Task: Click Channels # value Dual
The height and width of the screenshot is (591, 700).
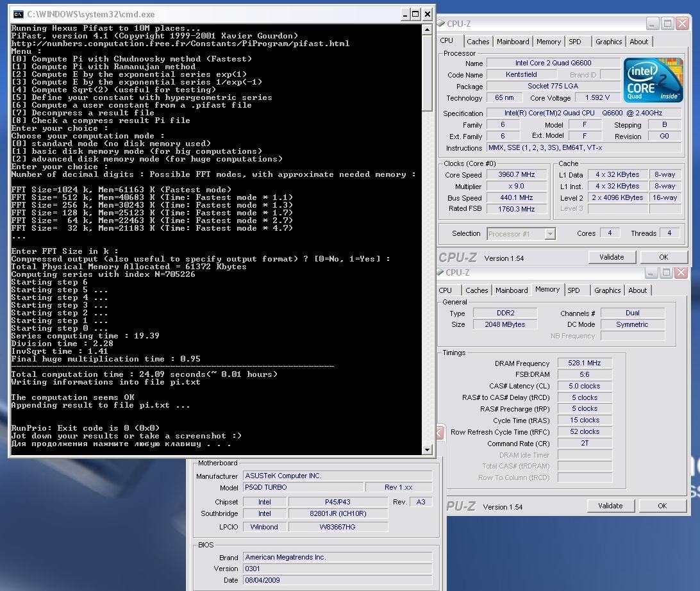Action: point(633,313)
